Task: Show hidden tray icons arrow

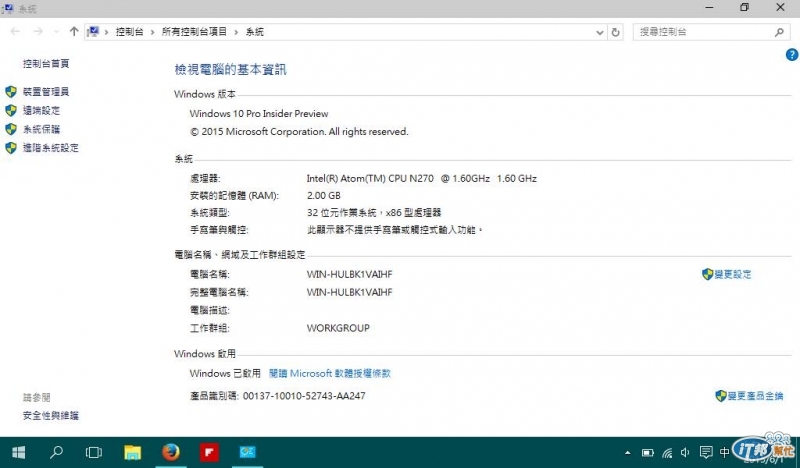Action: click(628, 453)
